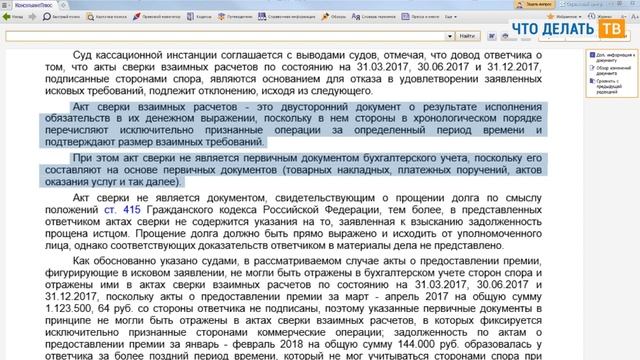Open Быстрый поиск (quick search)
The image size is (640, 360).
pos(61,17)
